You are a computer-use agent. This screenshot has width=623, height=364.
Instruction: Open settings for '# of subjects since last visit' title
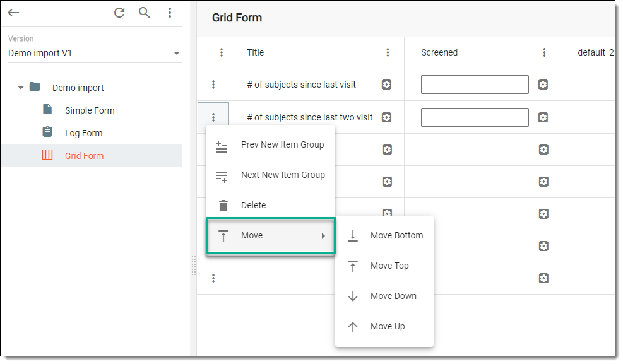(386, 85)
